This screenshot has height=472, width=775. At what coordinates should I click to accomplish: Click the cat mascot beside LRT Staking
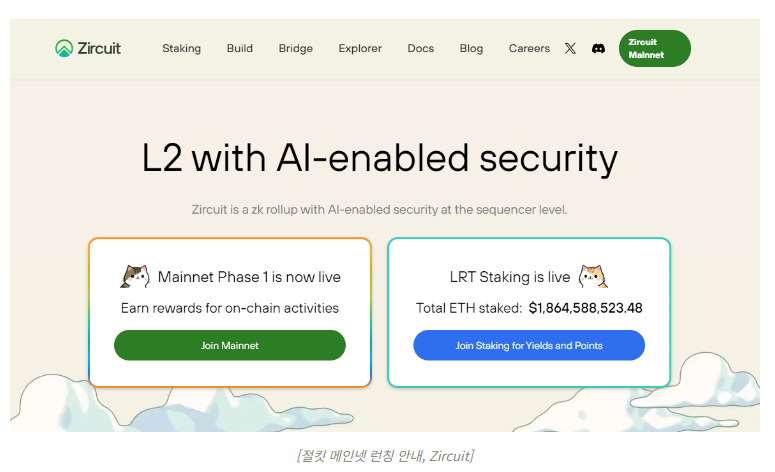(x=593, y=277)
